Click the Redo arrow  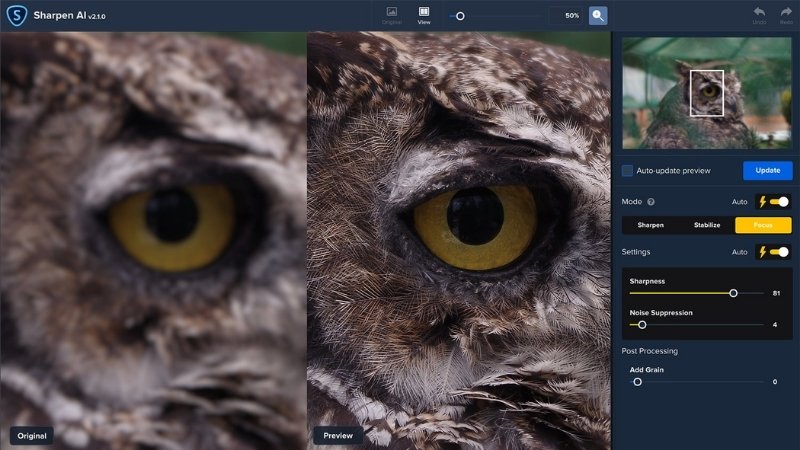tap(786, 15)
